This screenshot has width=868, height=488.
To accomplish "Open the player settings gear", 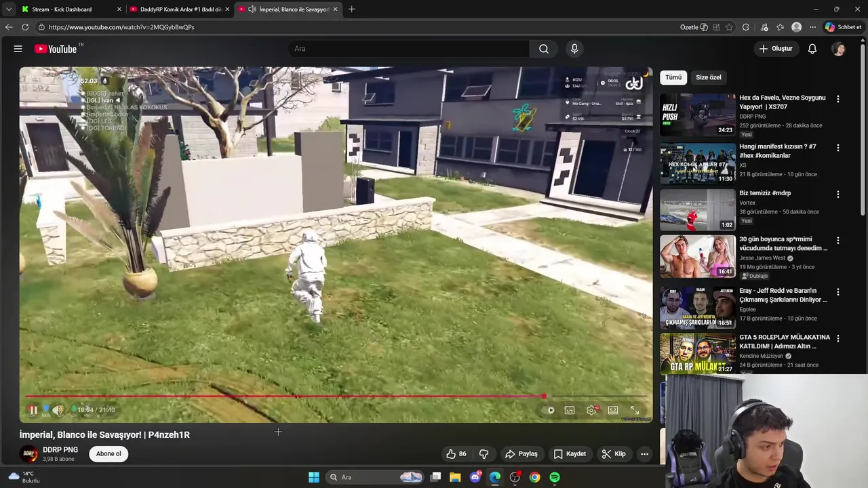I will coord(591,410).
